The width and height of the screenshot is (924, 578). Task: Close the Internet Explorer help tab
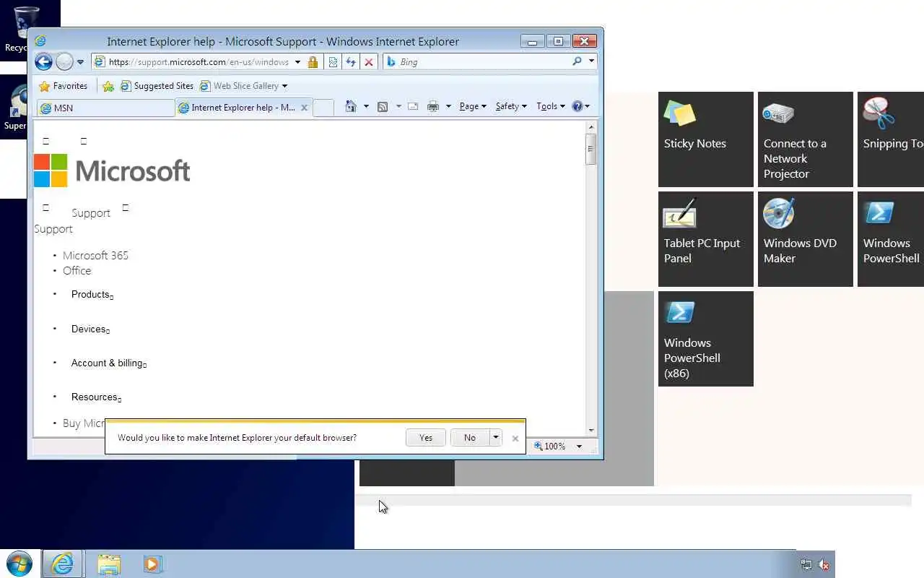tap(304, 108)
